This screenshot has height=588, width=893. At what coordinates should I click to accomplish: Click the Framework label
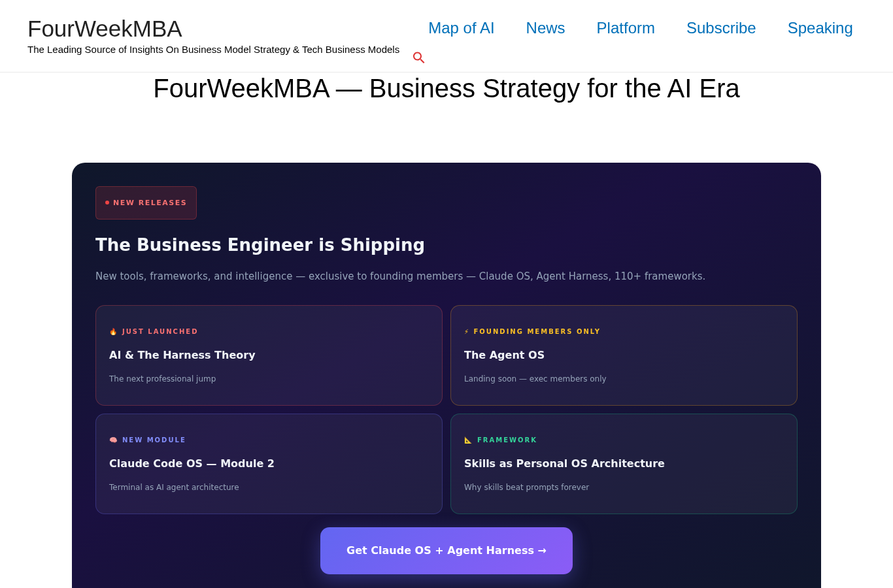[x=507, y=440]
